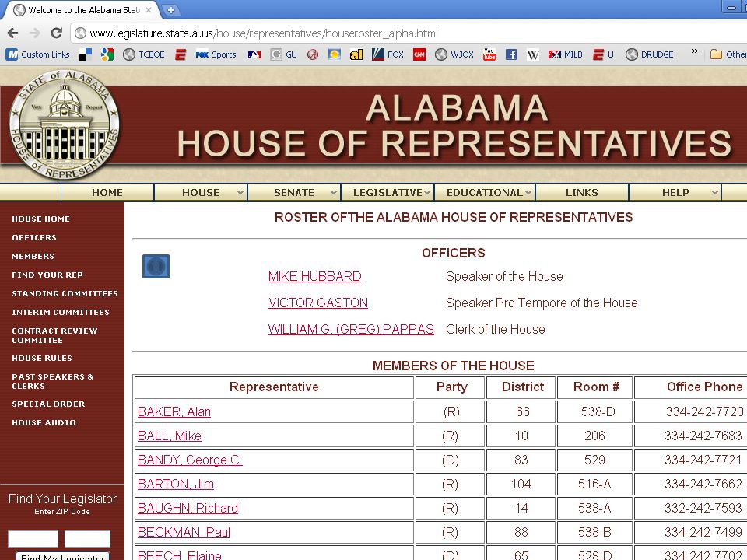747x560 pixels.
Task: Open the Wikipedia W bookmark icon
Action: [533, 54]
